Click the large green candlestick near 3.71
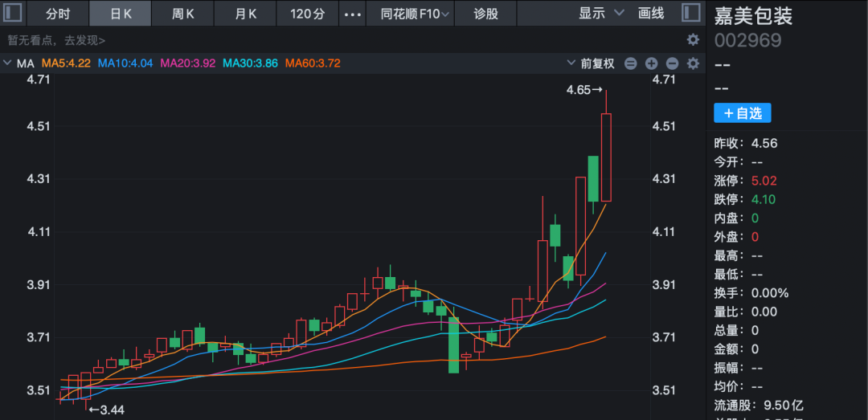Image resolution: width=868 pixels, height=420 pixels. 453,345
